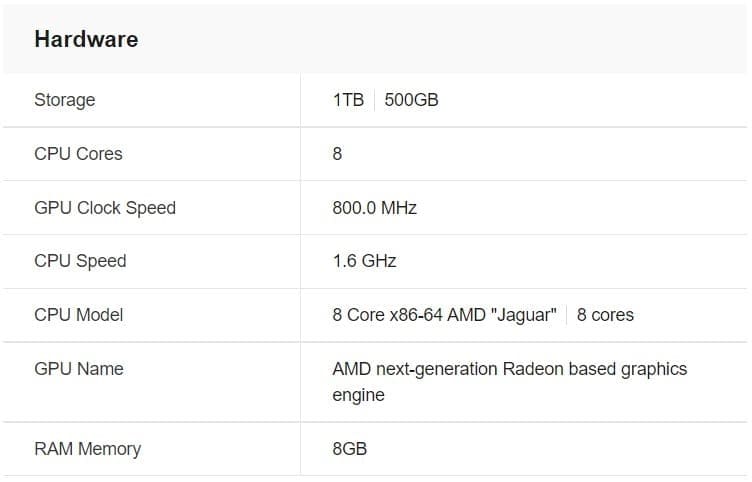Click the GPU Name row label

pyautogui.click(x=79, y=369)
